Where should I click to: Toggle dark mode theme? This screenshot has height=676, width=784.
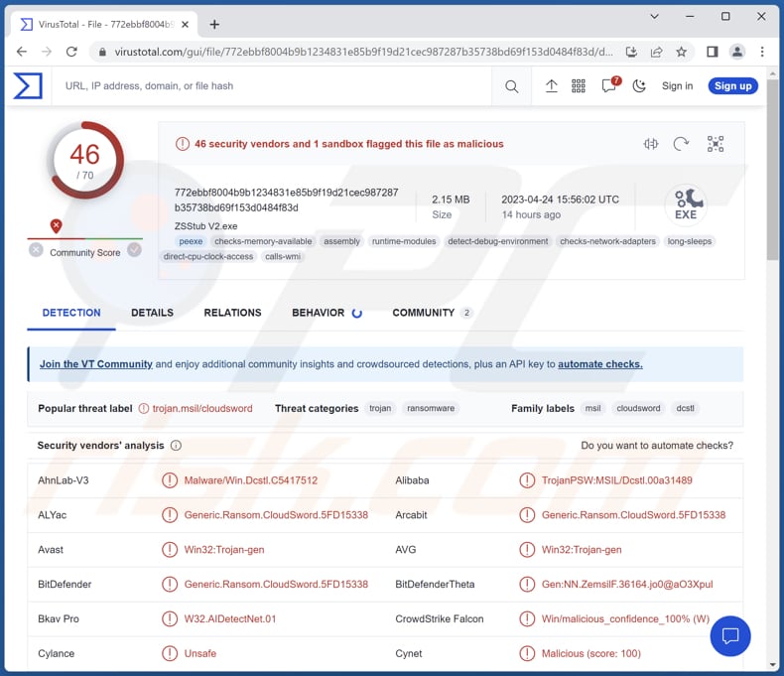pyautogui.click(x=639, y=86)
